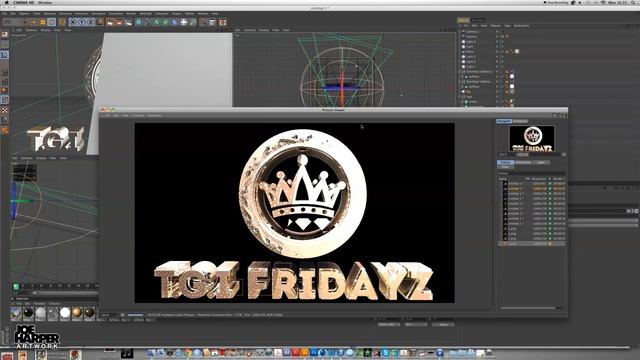Toggle the visibility dots for Light.1
Image resolution: width=640 pixels, height=360 pixels.
tap(497, 67)
